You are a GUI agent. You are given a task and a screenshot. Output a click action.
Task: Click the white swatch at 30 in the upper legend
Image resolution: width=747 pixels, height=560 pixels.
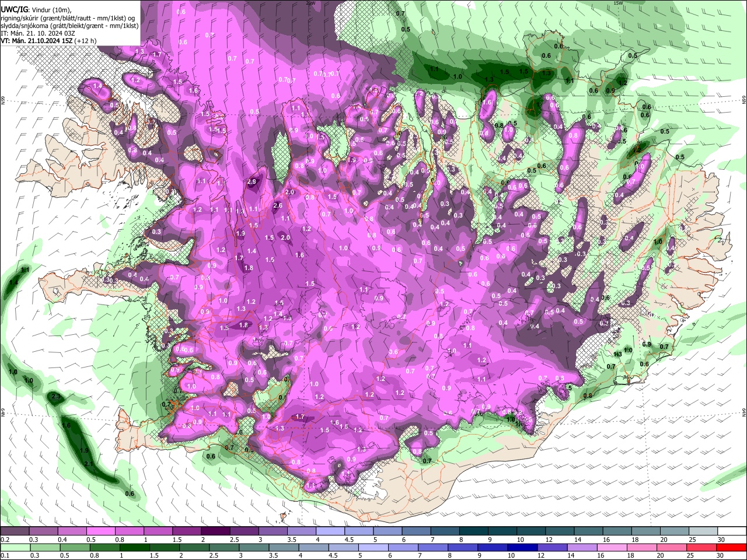click(732, 531)
